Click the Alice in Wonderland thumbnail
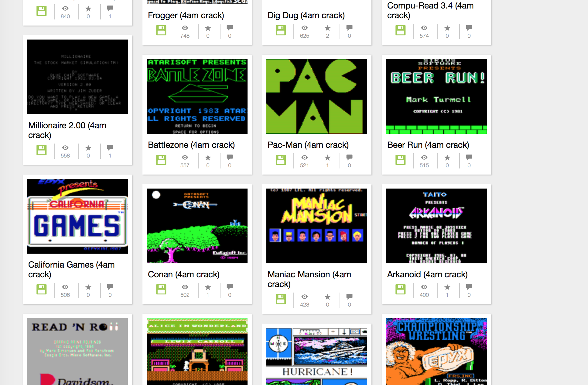 pos(197,352)
